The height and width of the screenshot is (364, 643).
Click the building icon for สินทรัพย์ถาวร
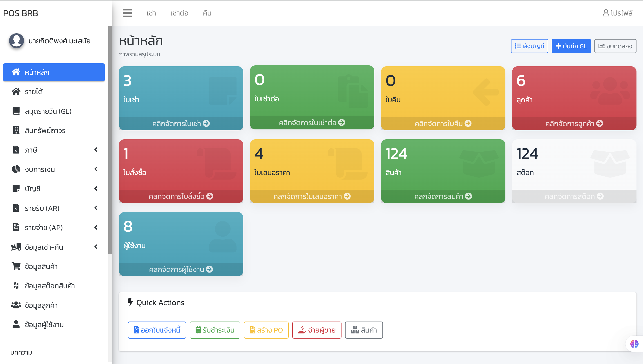coord(16,130)
